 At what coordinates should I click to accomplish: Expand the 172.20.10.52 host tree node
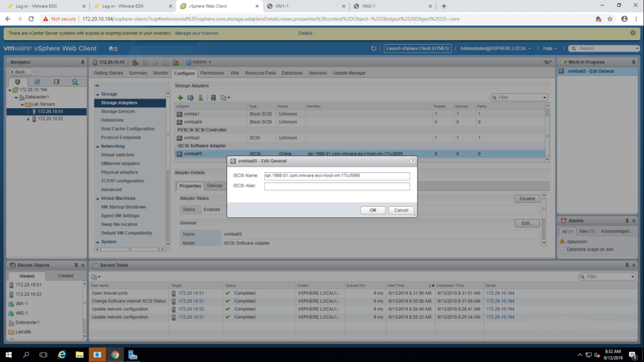tap(28, 119)
